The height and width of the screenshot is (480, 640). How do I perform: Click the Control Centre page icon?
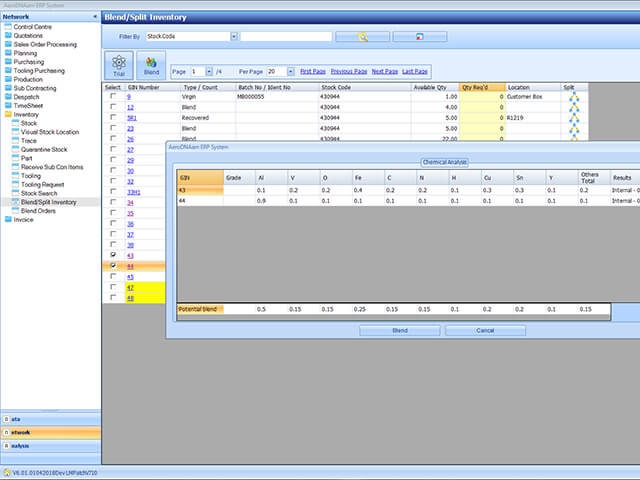click(8, 27)
